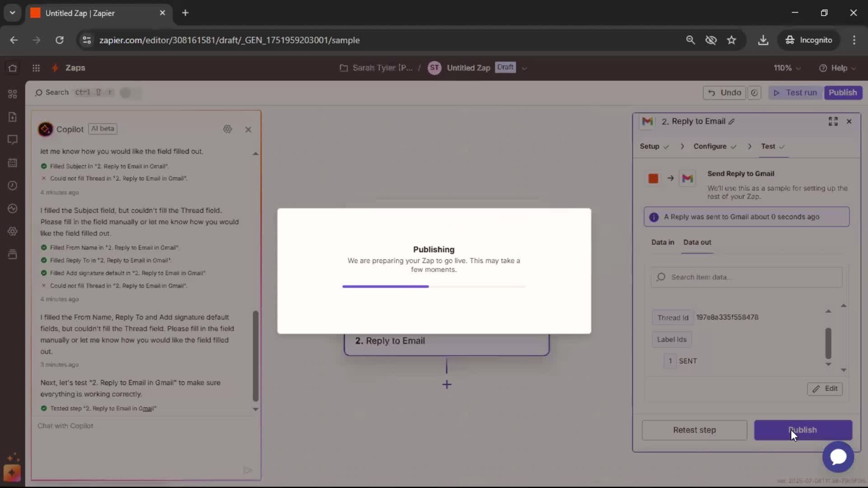Open browser tab list dropdown
This screenshot has width=868, height=488.
tap(12, 13)
